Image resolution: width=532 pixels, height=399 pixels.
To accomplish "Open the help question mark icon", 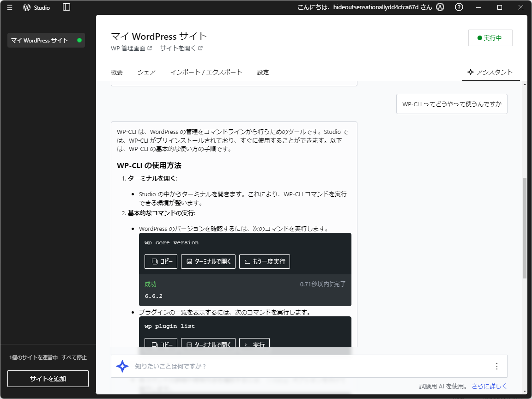I will pyautogui.click(x=459, y=7).
